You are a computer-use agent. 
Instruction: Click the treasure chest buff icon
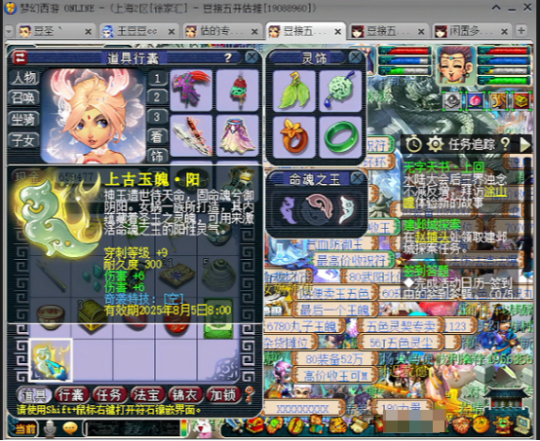[521, 101]
